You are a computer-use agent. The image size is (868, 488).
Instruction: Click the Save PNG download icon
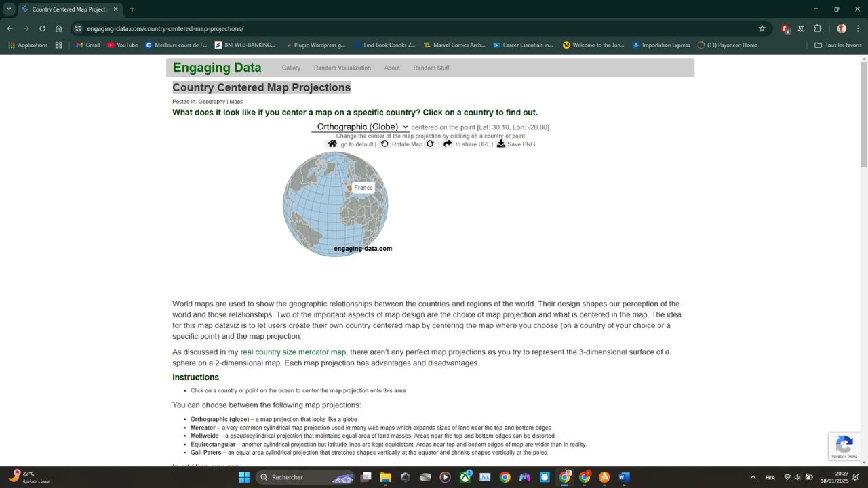[500, 144]
